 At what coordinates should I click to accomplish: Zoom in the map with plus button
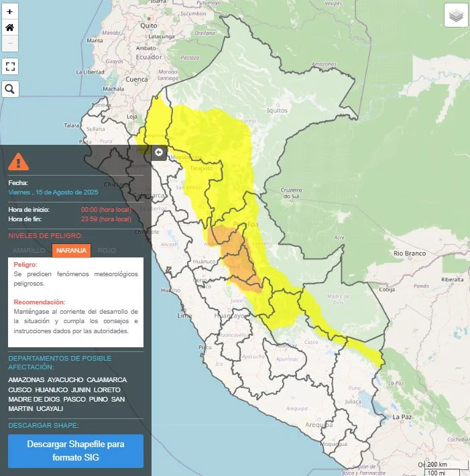coord(10,11)
